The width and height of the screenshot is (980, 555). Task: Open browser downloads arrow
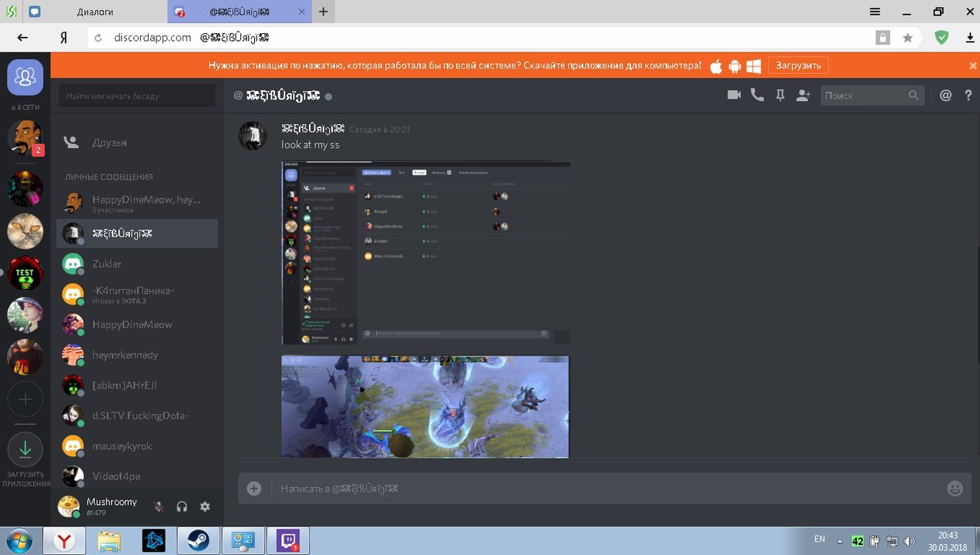pos(970,37)
